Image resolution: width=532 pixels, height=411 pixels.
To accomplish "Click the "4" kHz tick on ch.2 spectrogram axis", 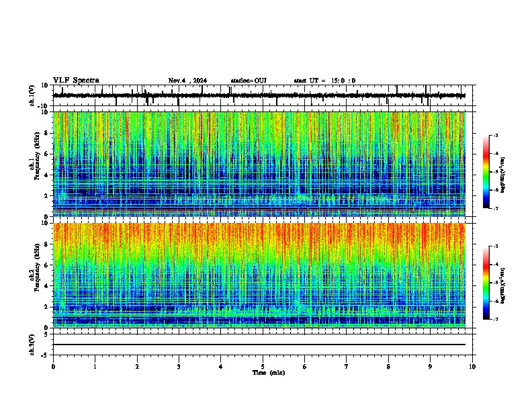I will [46, 286].
